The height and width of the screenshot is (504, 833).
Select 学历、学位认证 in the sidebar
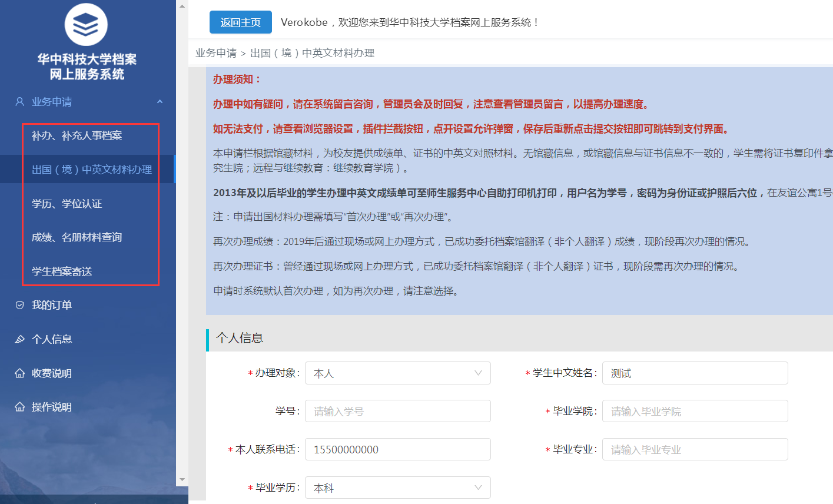(x=67, y=204)
